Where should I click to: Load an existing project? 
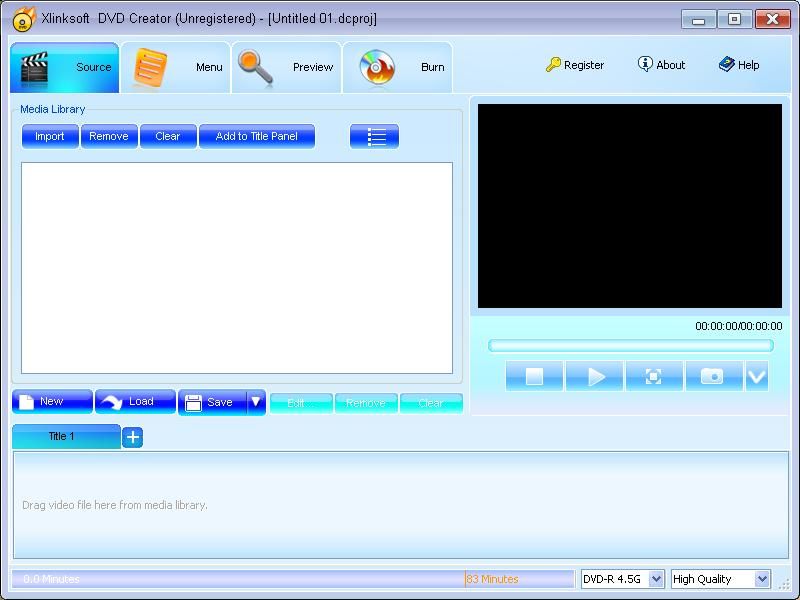click(x=136, y=402)
